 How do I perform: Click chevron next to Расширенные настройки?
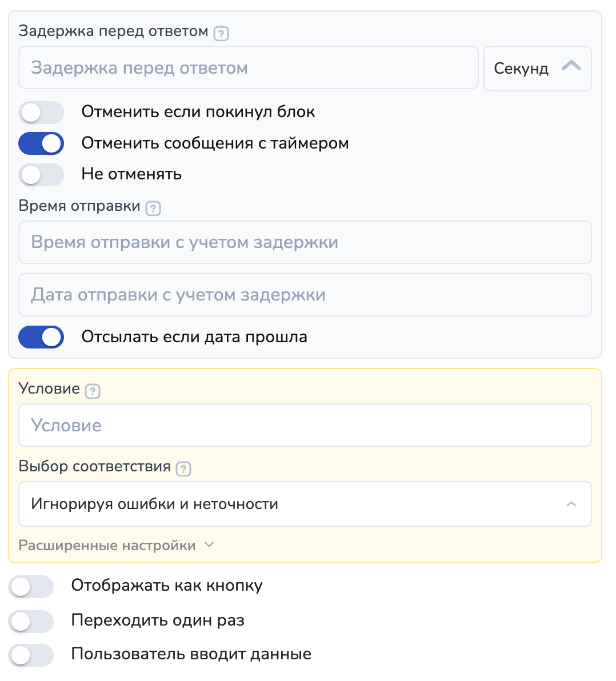point(209,545)
